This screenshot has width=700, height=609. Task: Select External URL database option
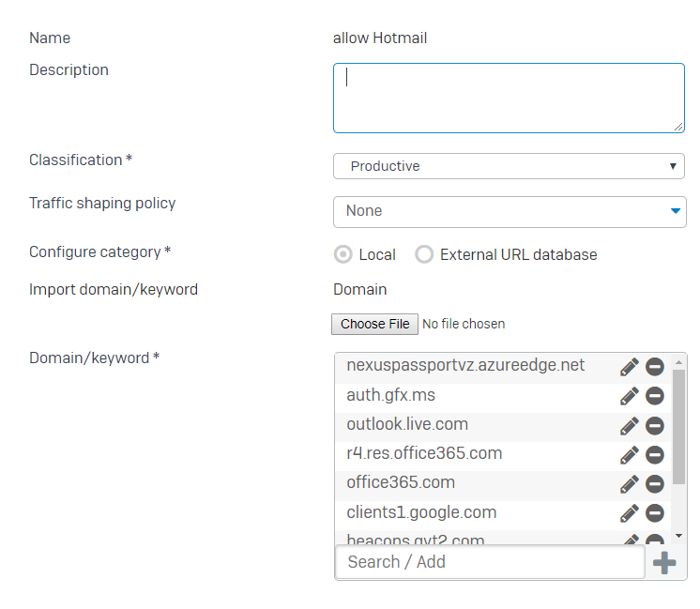pos(425,254)
